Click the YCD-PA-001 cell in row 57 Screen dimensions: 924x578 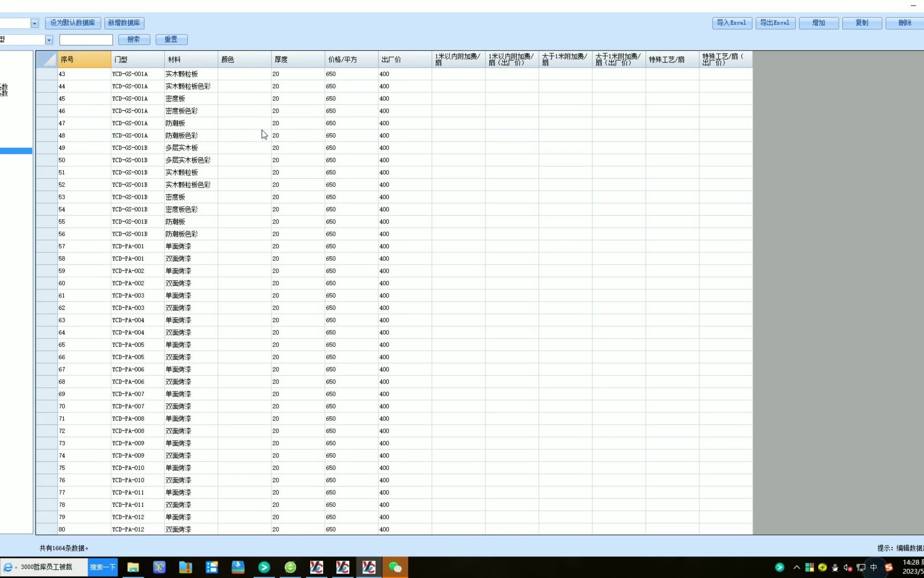click(138, 246)
